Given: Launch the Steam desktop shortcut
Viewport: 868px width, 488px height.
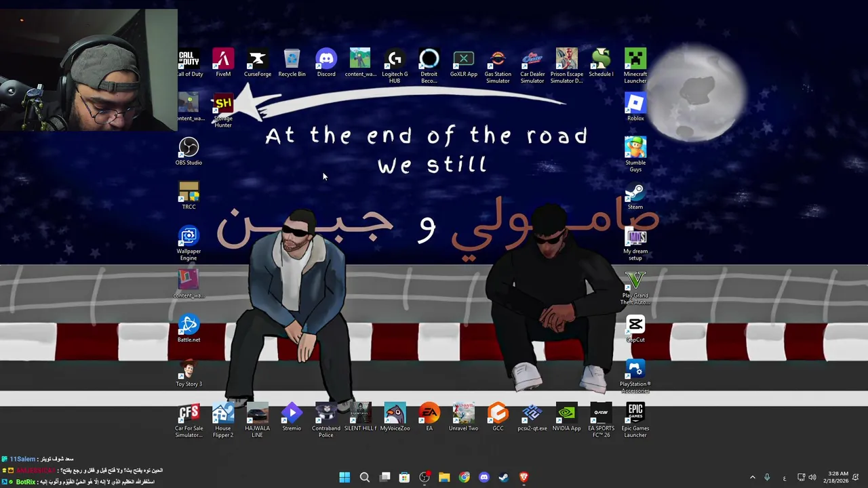Looking at the screenshot, I should (635, 195).
